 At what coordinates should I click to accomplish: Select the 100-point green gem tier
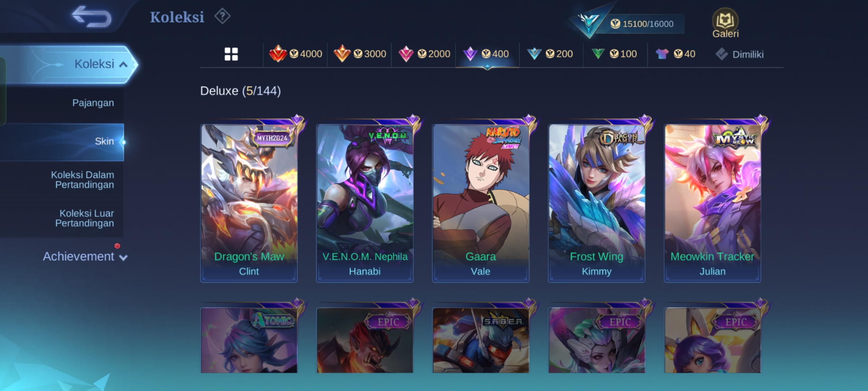[614, 54]
